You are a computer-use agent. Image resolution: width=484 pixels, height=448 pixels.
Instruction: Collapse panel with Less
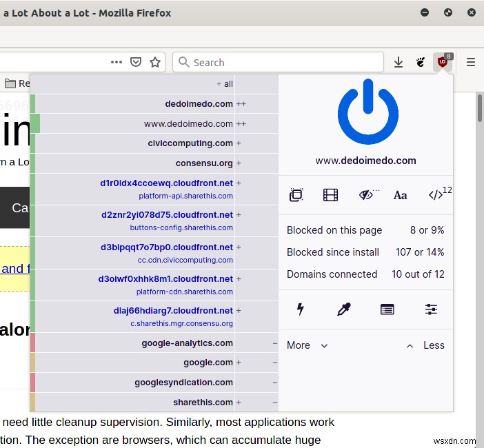(x=425, y=345)
